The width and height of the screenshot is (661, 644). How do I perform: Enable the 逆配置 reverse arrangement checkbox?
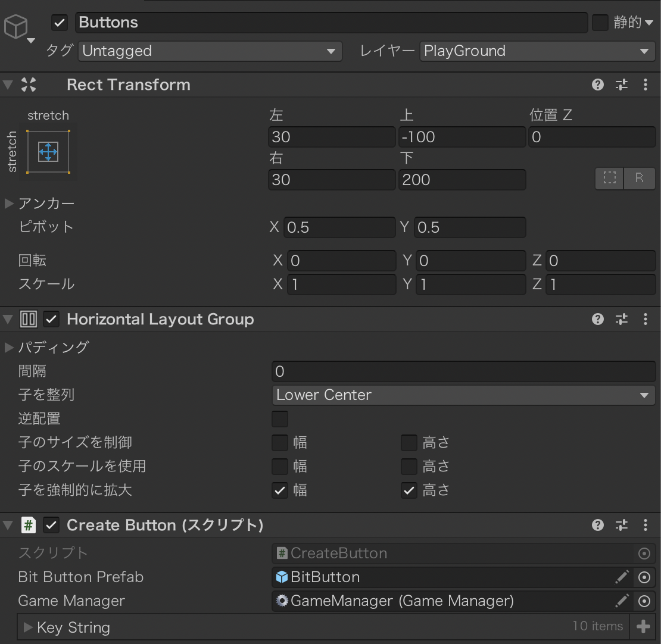(280, 419)
